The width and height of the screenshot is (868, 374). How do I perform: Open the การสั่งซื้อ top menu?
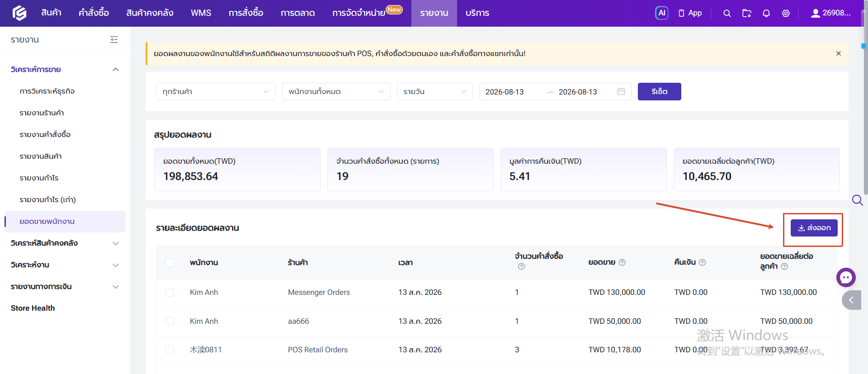[246, 13]
